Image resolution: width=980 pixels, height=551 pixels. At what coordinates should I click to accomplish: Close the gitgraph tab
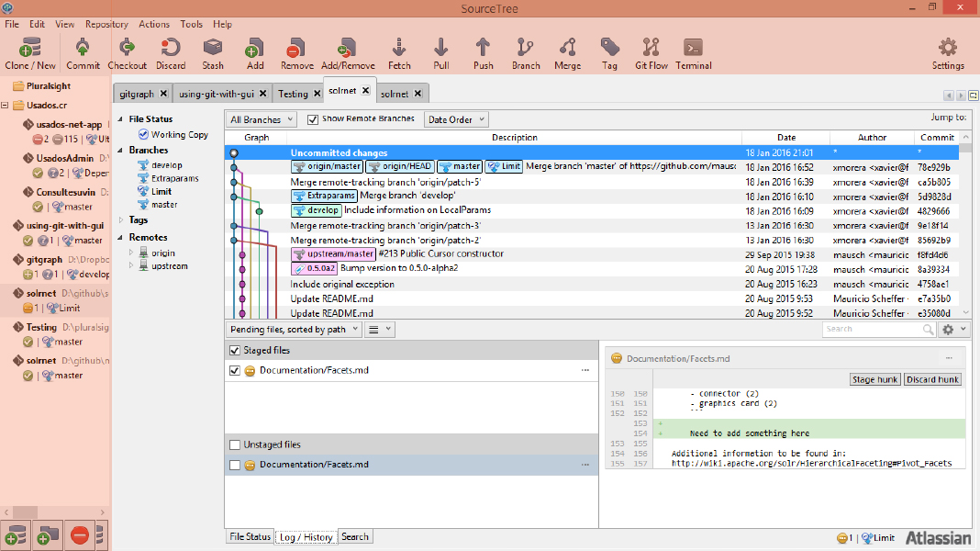[x=163, y=93]
